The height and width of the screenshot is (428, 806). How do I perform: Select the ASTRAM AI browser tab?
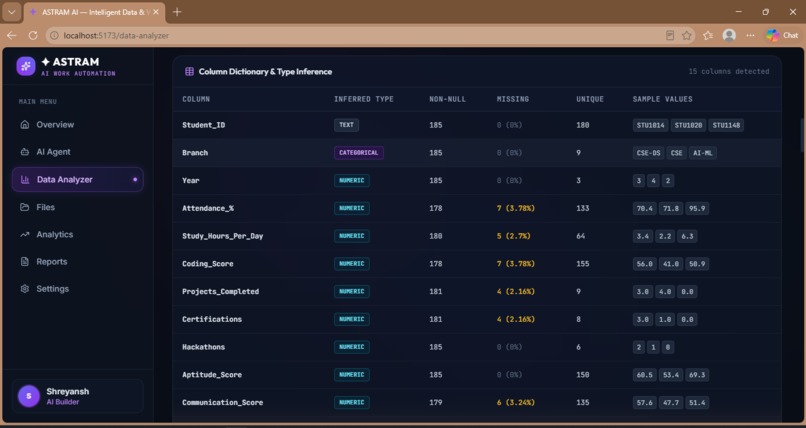click(94, 12)
